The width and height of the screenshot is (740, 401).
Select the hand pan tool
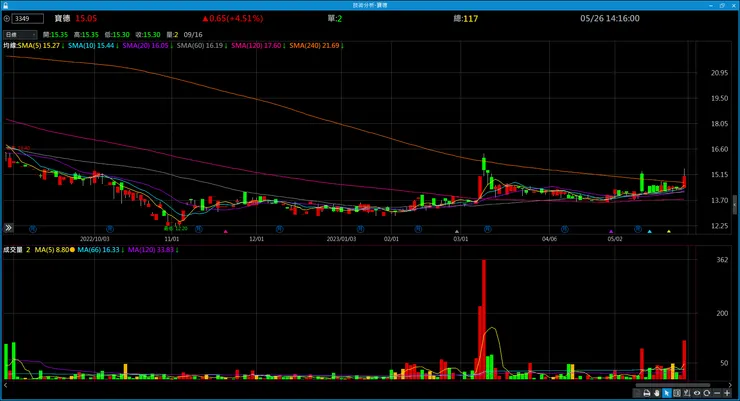pos(656,393)
